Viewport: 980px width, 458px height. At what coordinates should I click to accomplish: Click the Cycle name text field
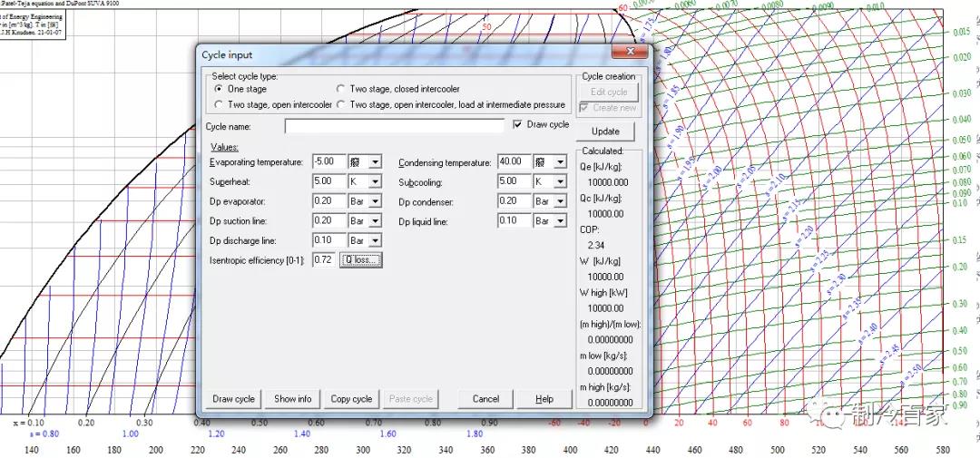click(394, 127)
